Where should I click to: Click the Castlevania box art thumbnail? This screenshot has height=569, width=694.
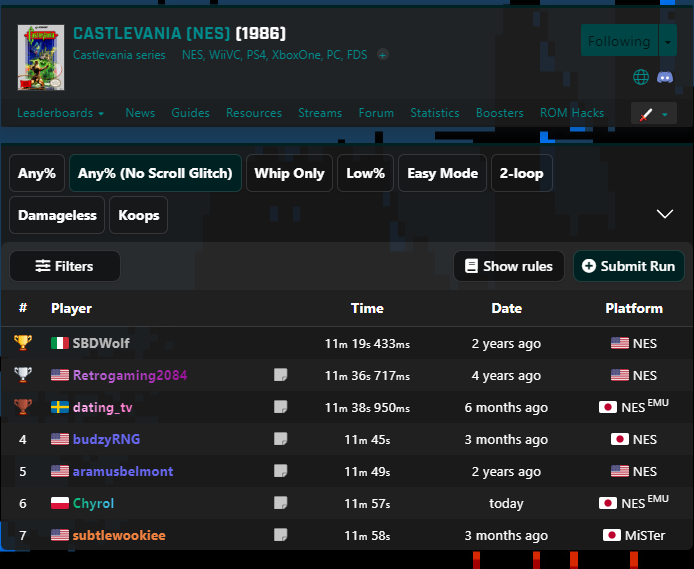[41, 58]
